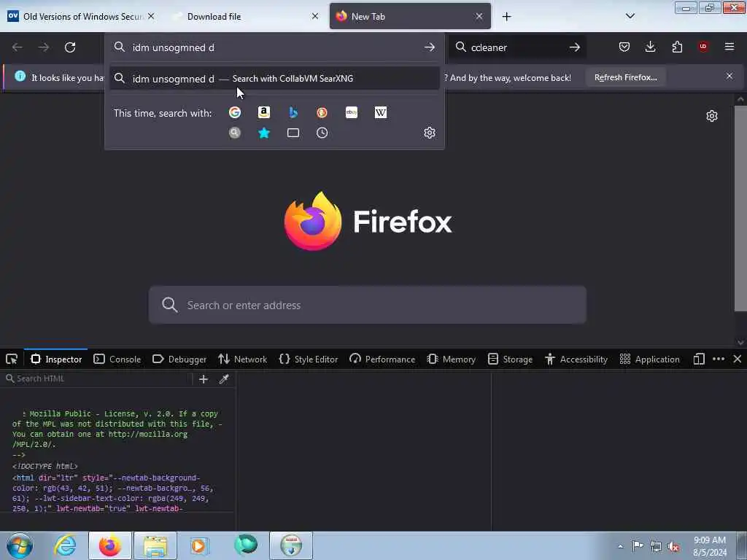This screenshot has height=560, width=747.
Task: Click the Search HTML field
Action: 98,378
